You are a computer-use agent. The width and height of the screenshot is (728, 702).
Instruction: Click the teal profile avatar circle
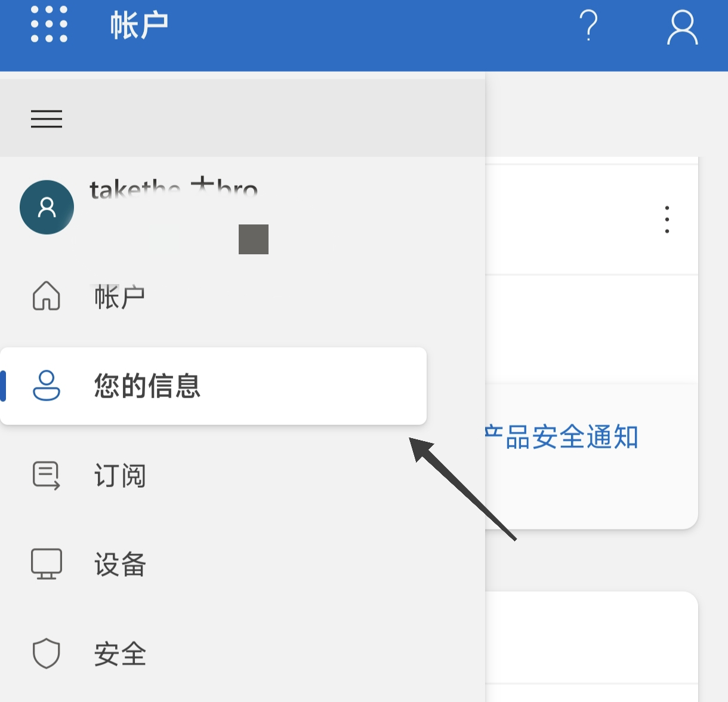47,207
